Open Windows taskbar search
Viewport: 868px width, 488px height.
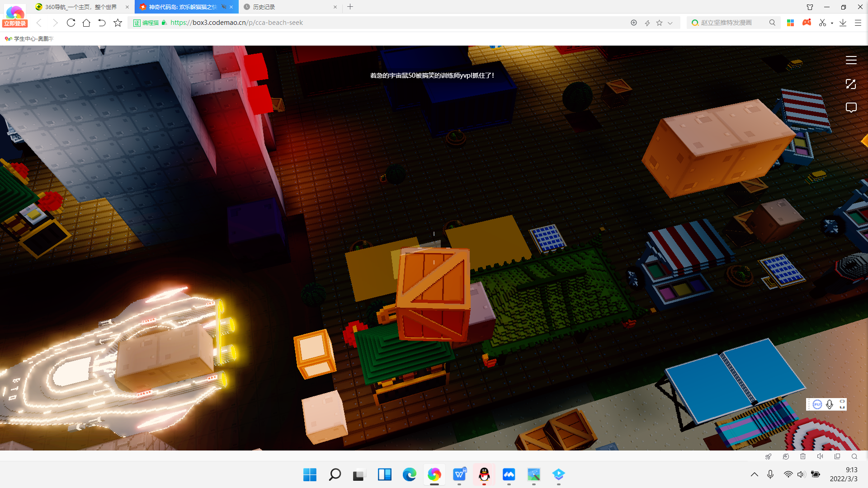tap(335, 475)
